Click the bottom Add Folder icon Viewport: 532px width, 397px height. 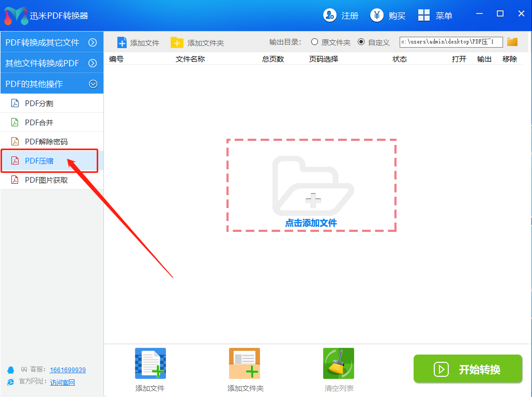click(x=245, y=363)
